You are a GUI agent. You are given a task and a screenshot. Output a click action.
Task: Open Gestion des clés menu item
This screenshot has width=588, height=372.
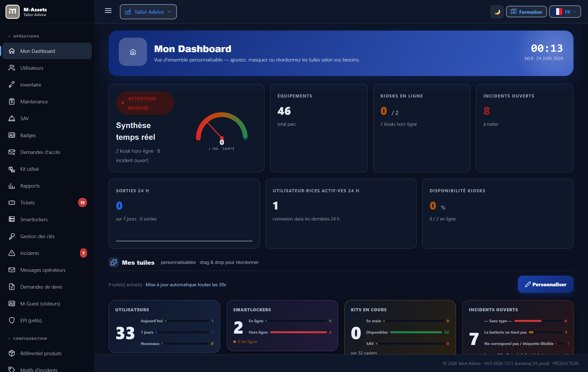click(x=47, y=236)
